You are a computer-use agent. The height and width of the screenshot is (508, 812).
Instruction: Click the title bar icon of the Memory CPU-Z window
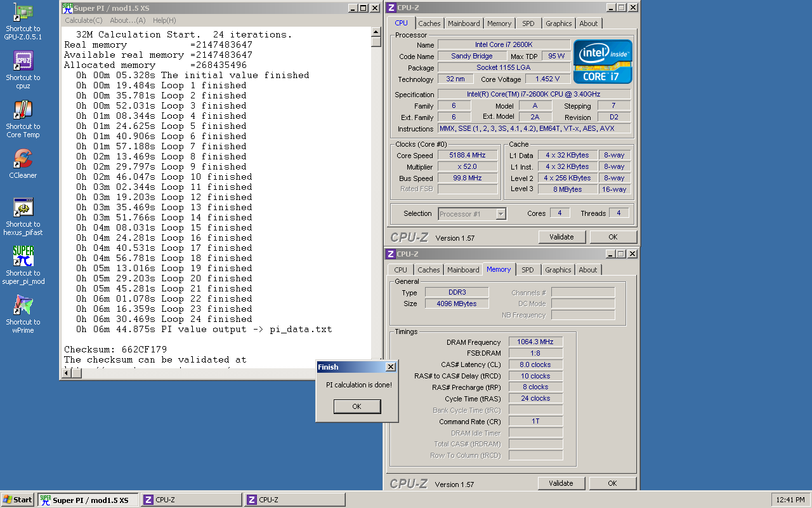[x=391, y=254]
